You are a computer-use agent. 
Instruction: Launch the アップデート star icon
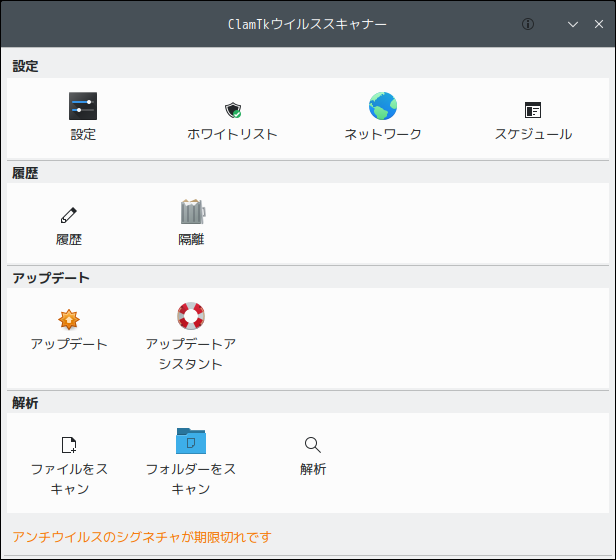click(69, 319)
